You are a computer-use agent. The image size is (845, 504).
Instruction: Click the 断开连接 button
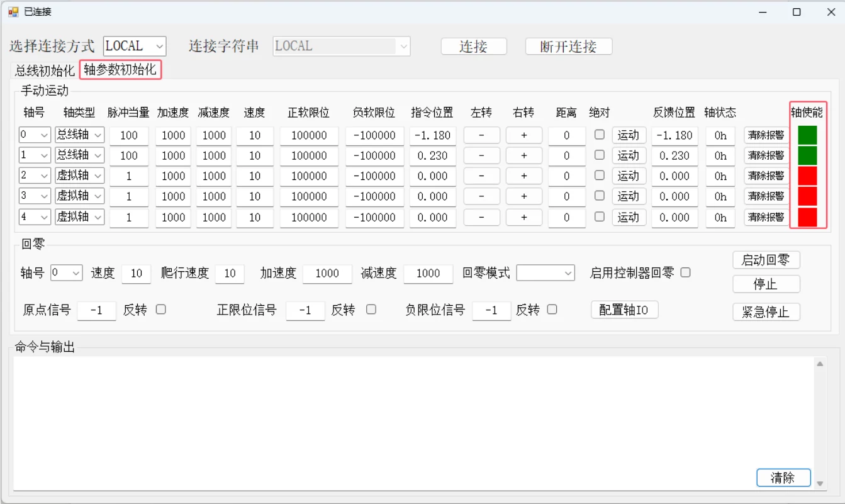(568, 46)
